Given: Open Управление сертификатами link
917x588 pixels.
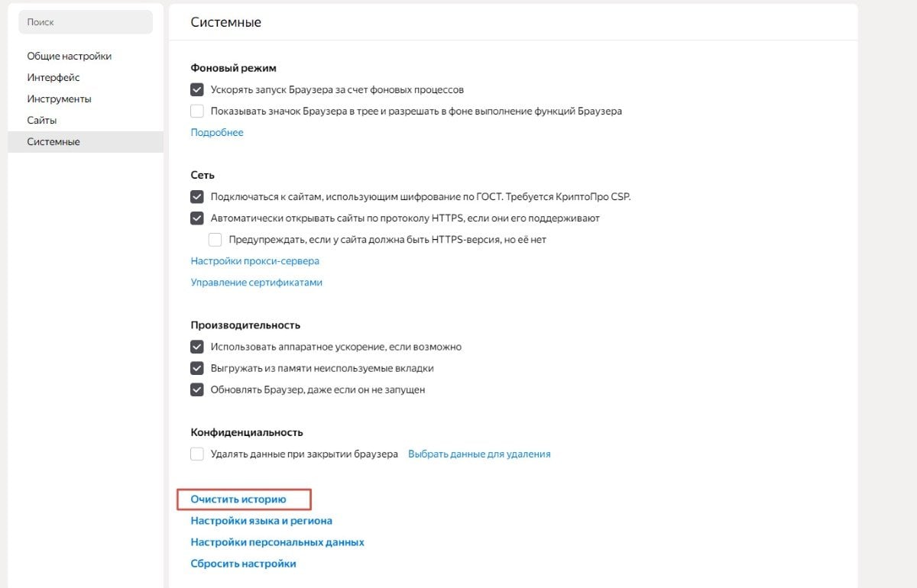Looking at the screenshot, I should tap(257, 282).
